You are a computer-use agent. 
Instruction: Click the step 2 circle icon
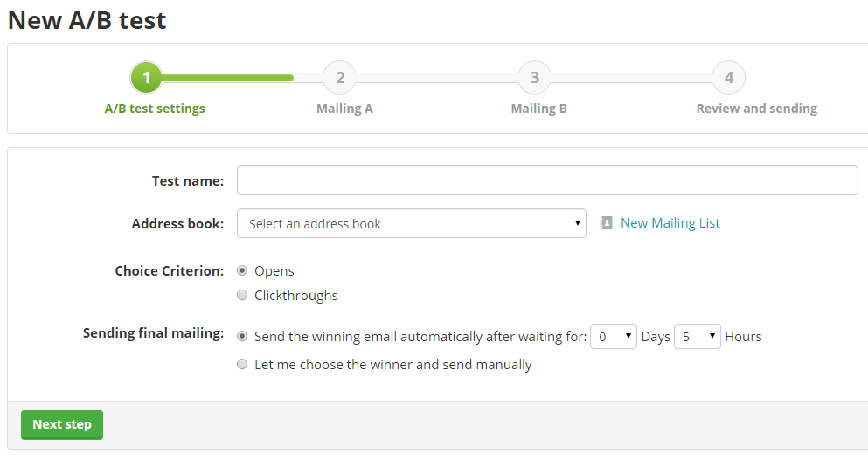click(340, 78)
